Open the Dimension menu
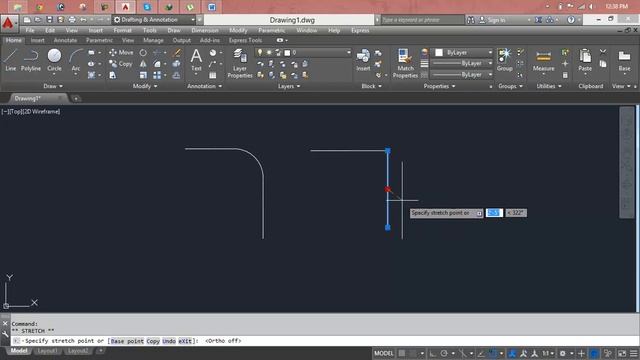This screenshot has height=360, width=640. pyautogui.click(x=204, y=30)
